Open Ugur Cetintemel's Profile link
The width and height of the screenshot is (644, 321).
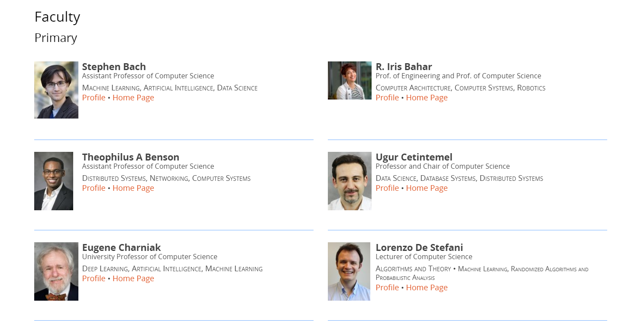[387, 188]
